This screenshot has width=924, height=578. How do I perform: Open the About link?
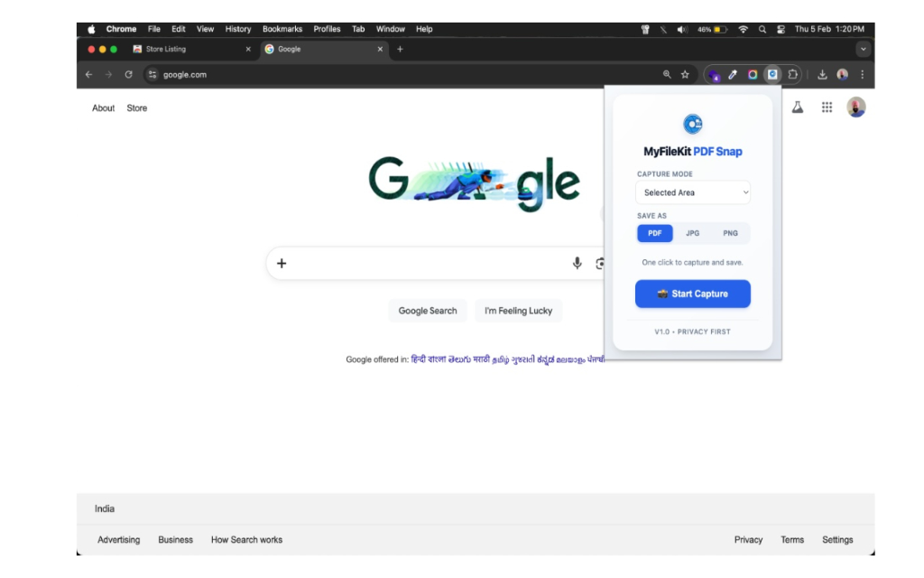pos(103,108)
